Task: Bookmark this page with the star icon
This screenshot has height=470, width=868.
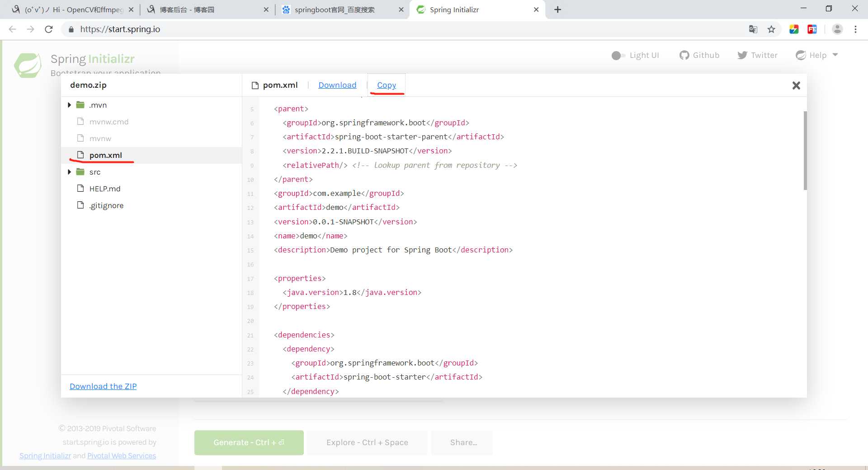Action: [x=771, y=29]
